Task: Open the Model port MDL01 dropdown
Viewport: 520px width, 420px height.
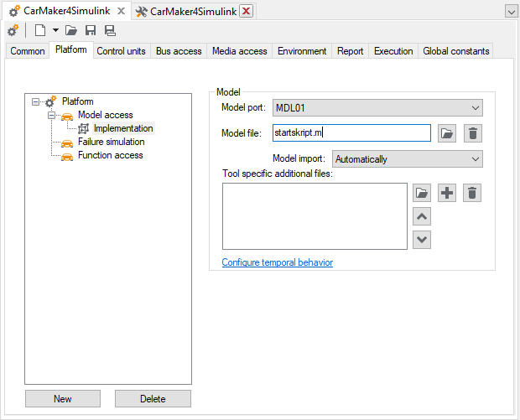Action: click(377, 108)
